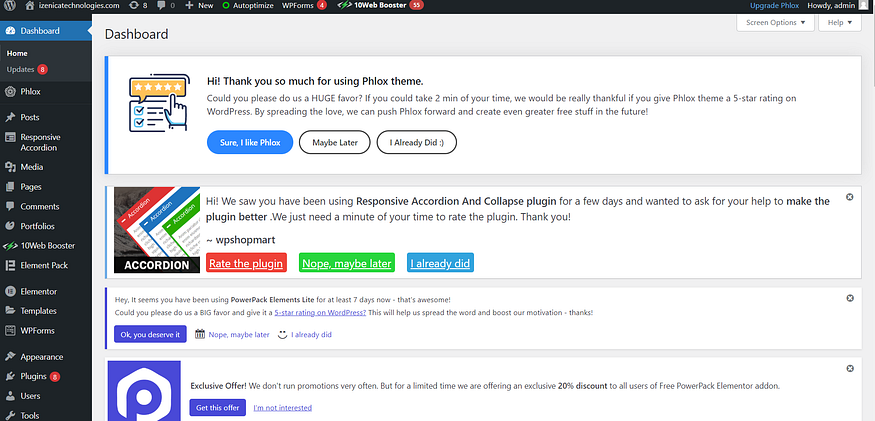Click the WPForms icon in sidebar
The image size is (875, 421).
click(10, 331)
